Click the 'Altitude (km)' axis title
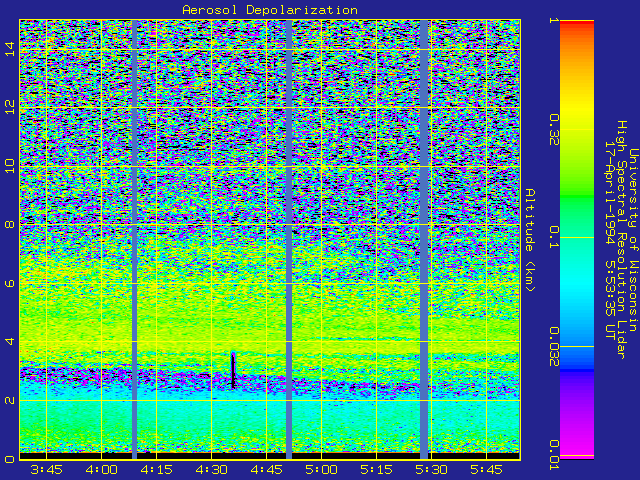This screenshot has width=640, height=480. tap(530, 240)
